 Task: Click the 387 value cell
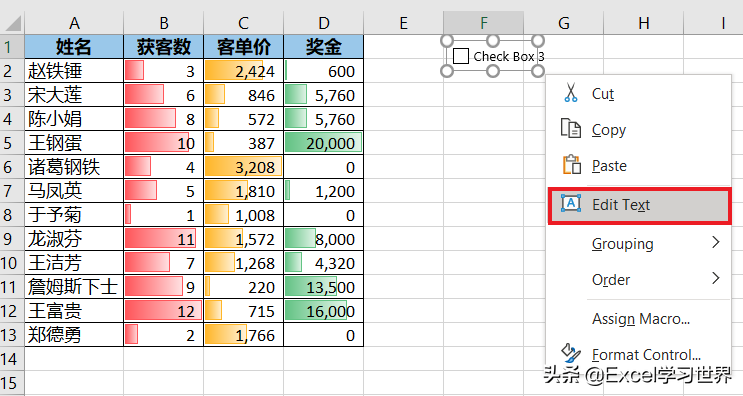(244, 143)
